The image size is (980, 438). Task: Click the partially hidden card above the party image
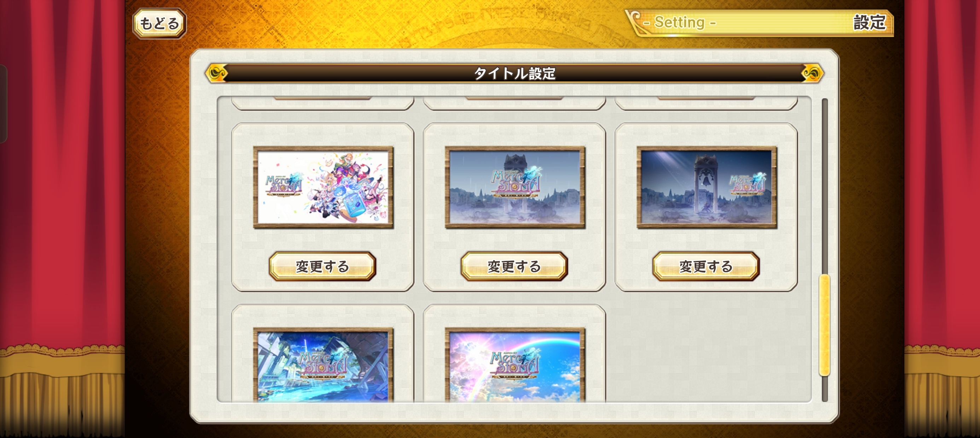click(x=323, y=103)
